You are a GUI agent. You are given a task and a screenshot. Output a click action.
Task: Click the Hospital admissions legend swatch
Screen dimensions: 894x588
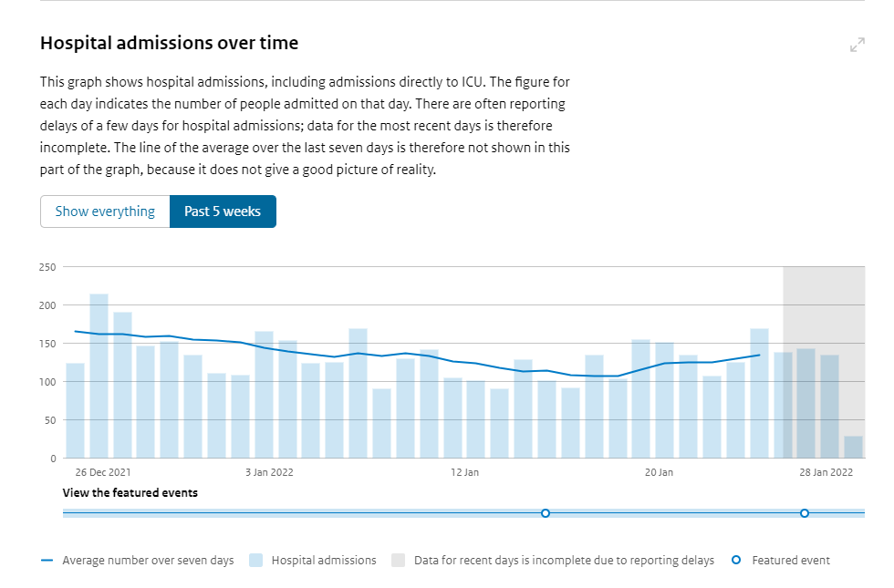pos(256,560)
